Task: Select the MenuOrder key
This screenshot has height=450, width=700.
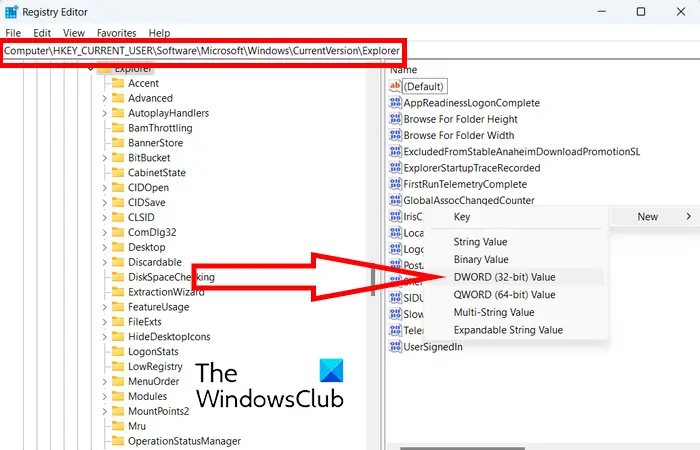Action: (x=153, y=381)
